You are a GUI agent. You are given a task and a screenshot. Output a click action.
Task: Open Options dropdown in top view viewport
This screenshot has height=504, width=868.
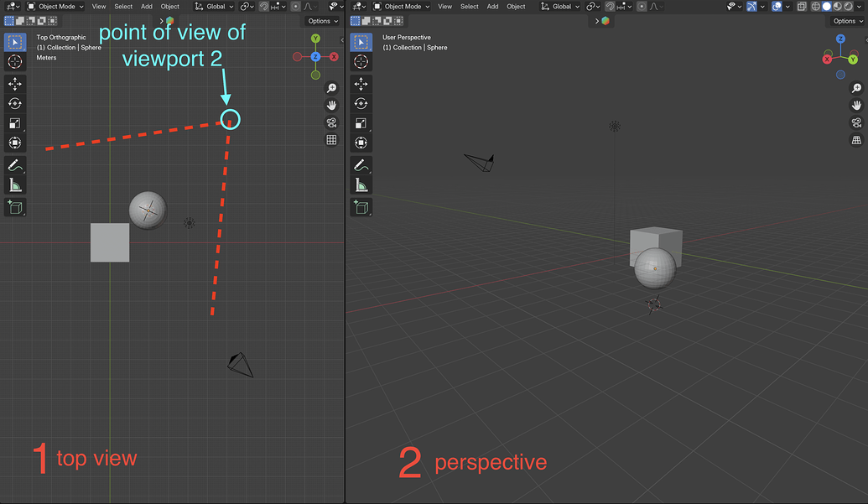click(x=323, y=21)
